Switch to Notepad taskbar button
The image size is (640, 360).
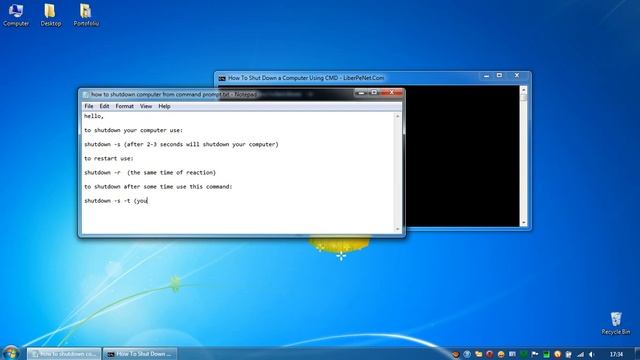pos(64,354)
